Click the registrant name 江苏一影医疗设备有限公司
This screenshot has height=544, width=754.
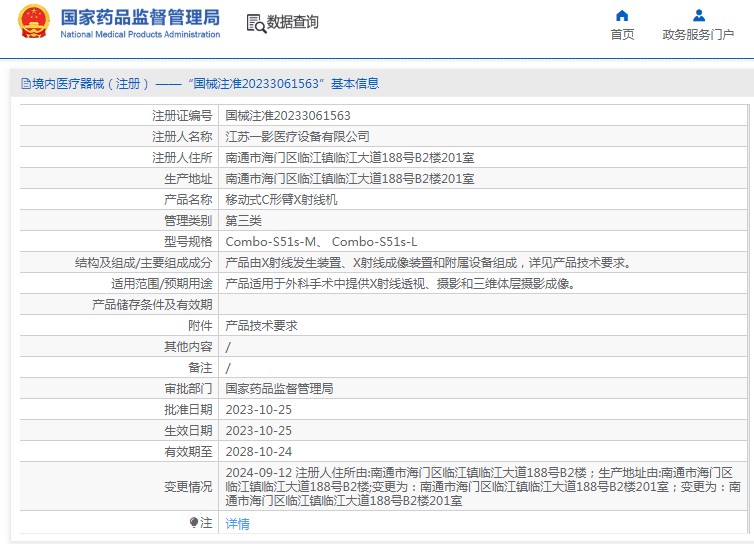tap(297, 136)
